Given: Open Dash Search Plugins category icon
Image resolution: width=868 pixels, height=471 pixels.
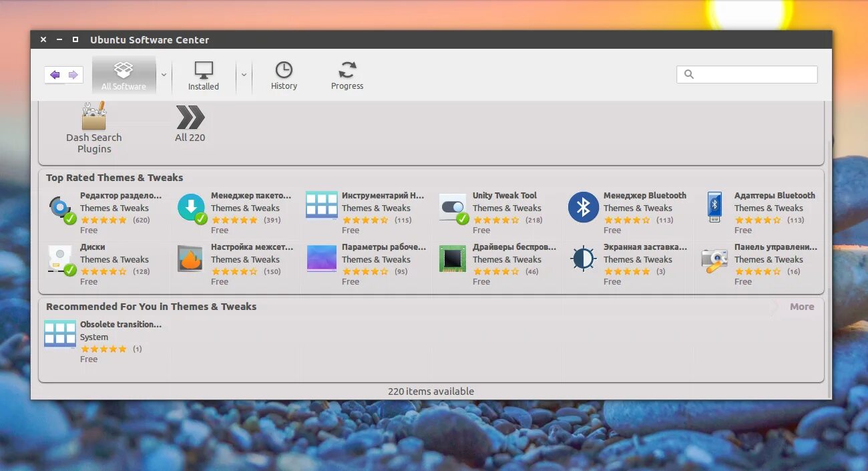Looking at the screenshot, I should coord(93,116).
